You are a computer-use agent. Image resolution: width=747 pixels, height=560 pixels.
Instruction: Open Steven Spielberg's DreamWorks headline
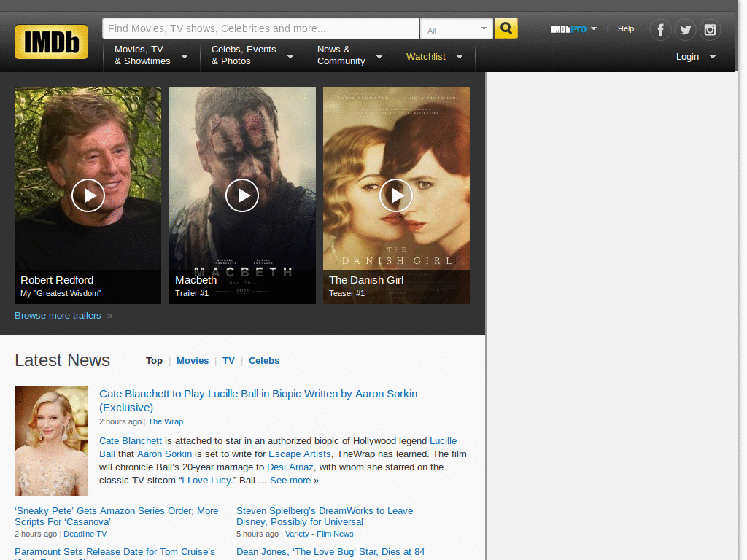coord(325,516)
